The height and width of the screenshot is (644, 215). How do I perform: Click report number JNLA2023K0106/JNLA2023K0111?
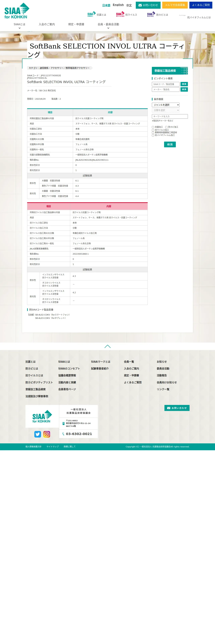(92, 160)
